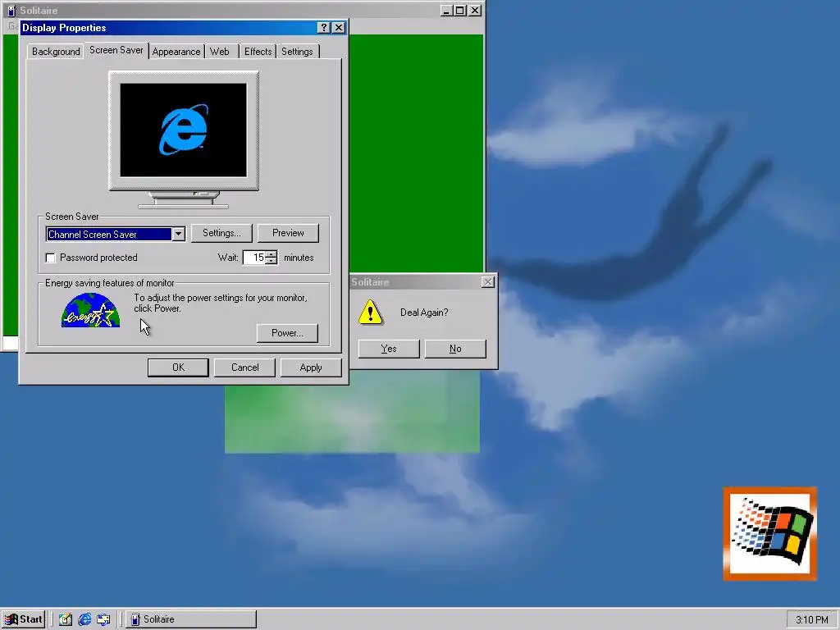Click the warning icon in Deal Again dialog
Screen dimensions: 840x630
tap(371, 313)
